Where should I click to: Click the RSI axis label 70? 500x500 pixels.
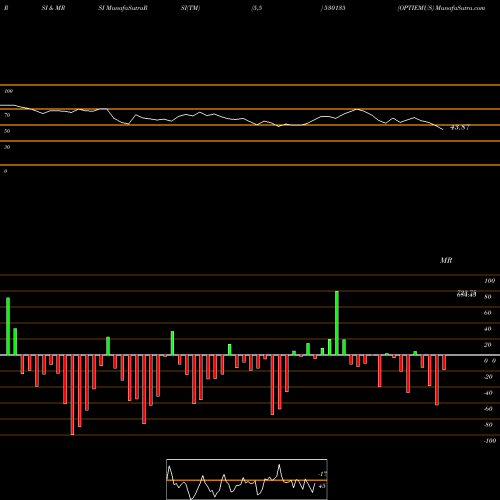point(7,115)
